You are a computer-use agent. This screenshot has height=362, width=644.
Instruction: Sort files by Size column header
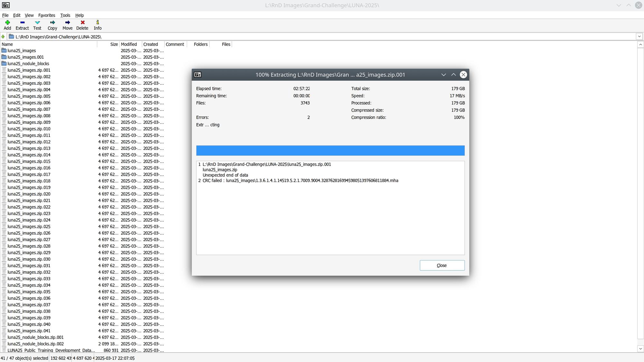(x=114, y=44)
